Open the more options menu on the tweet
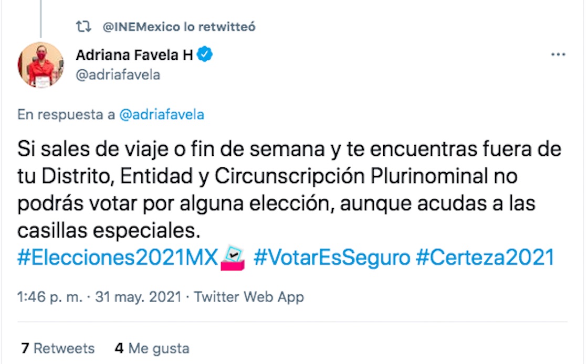588x364 pixels. tap(559, 53)
